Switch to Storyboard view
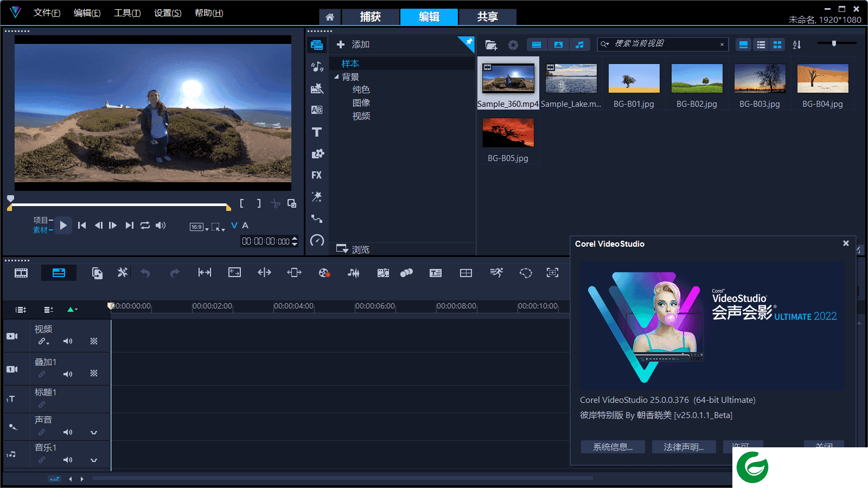This screenshot has width=868, height=488. pos(21,273)
